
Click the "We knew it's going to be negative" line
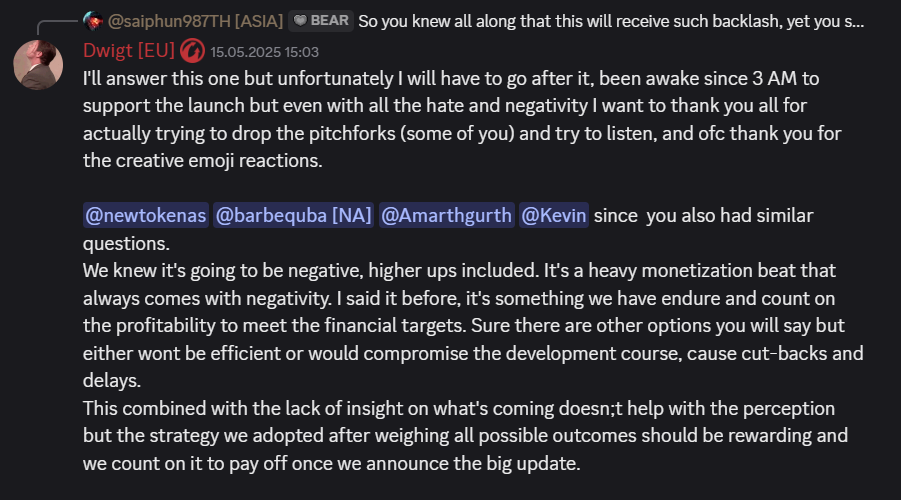(x=459, y=271)
